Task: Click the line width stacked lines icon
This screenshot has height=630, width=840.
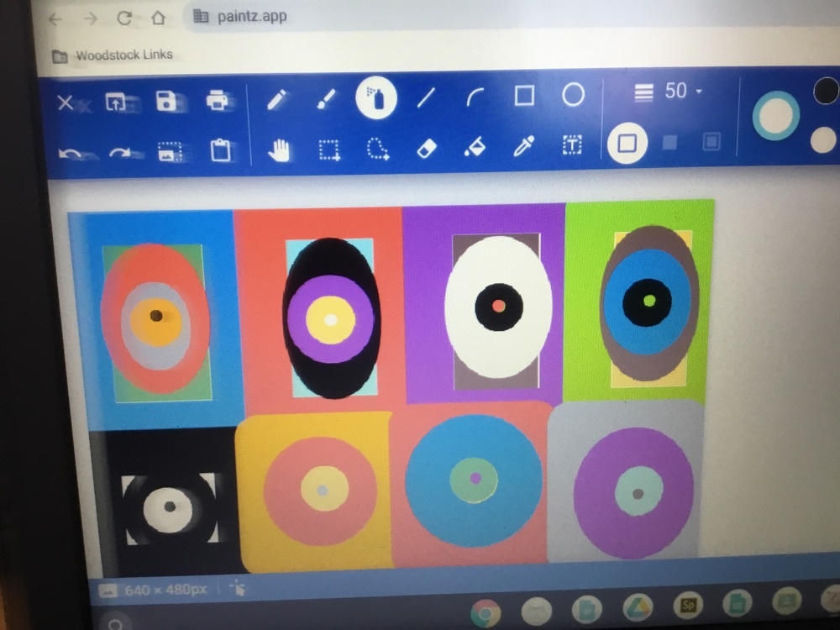Action: 644,92
